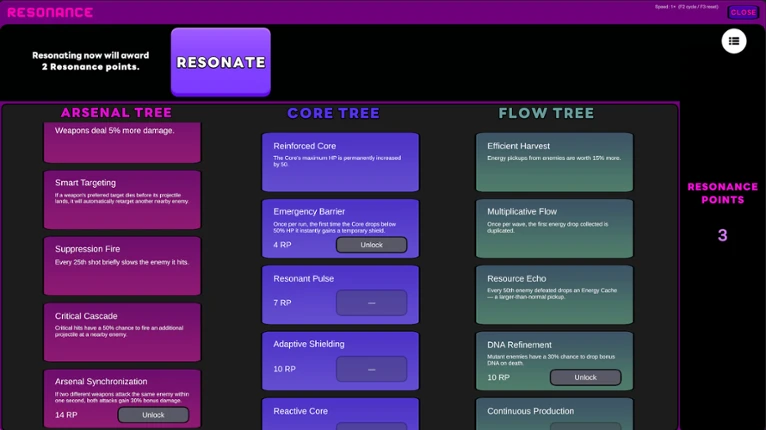
Task: Click the Core Tree heading
Action: [333, 113]
